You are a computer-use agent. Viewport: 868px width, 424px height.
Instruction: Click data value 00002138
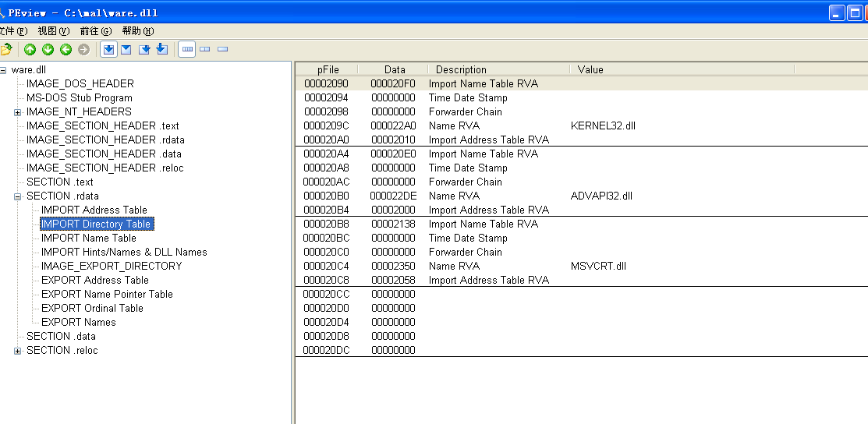393,224
